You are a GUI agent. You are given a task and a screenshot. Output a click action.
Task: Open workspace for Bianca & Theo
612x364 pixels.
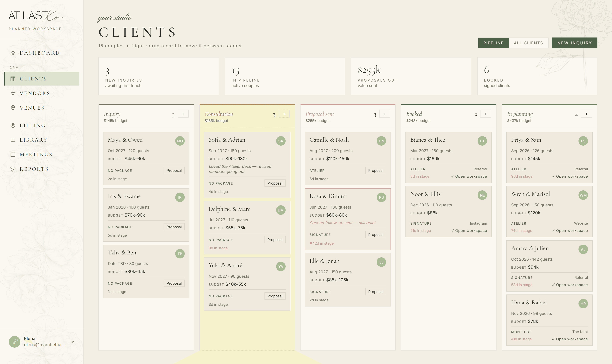tap(469, 176)
